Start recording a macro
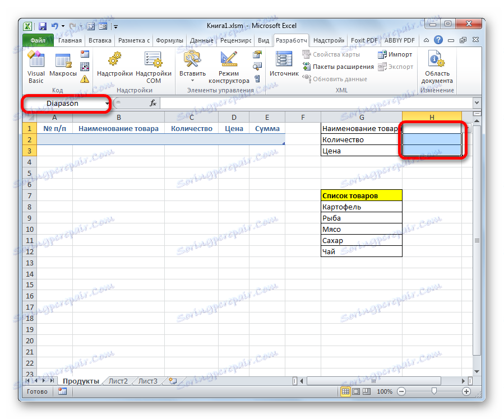The width and height of the screenshot is (504, 420). click(x=85, y=54)
